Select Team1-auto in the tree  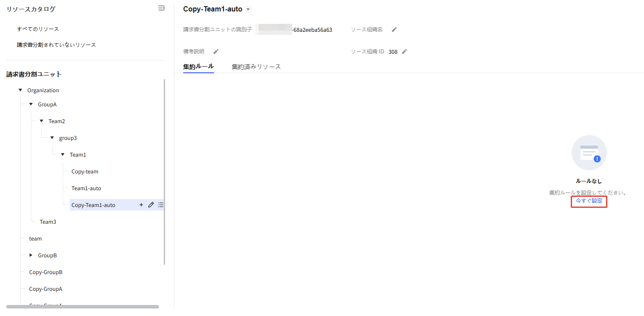(x=87, y=188)
